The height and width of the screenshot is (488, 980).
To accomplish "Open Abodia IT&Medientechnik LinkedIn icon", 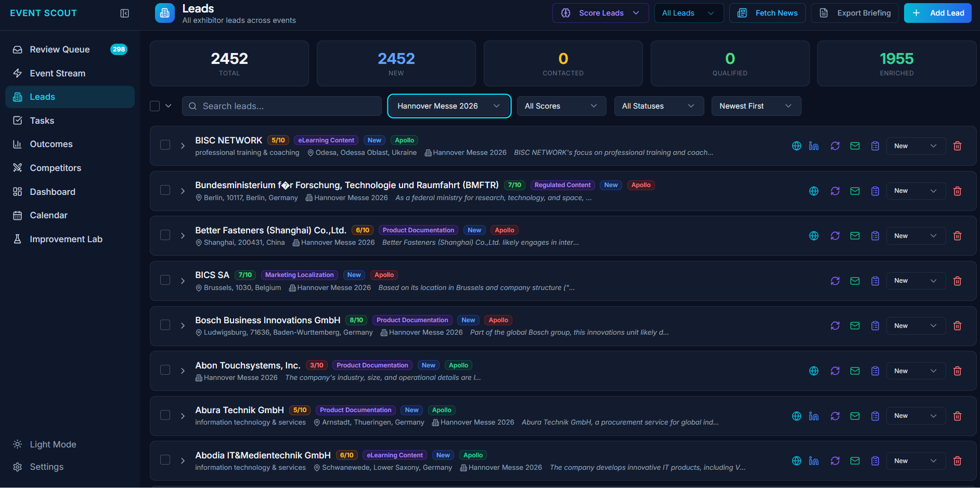I will point(814,461).
